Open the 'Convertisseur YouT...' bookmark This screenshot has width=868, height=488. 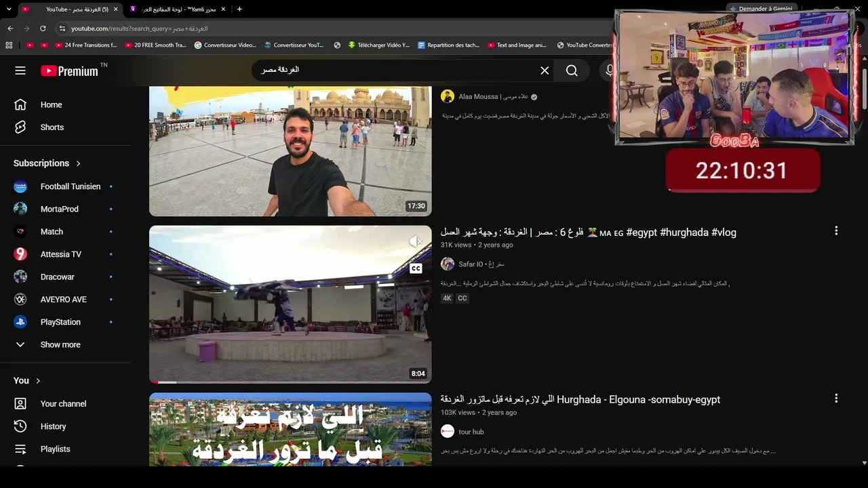[x=294, y=45]
